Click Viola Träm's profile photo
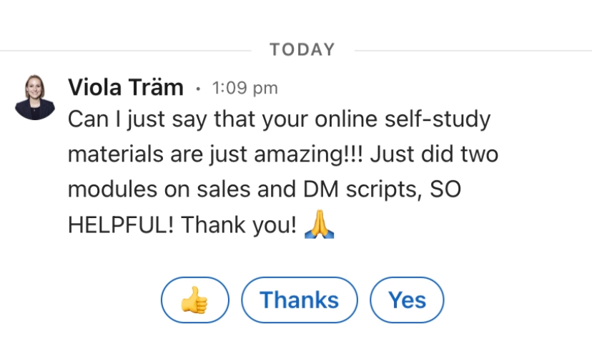This screenshot has height=364, width=592. tap(35, 96)
